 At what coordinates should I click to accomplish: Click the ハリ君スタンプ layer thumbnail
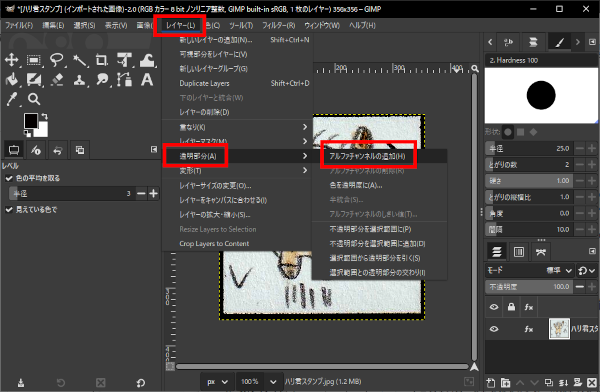[559, 328]
